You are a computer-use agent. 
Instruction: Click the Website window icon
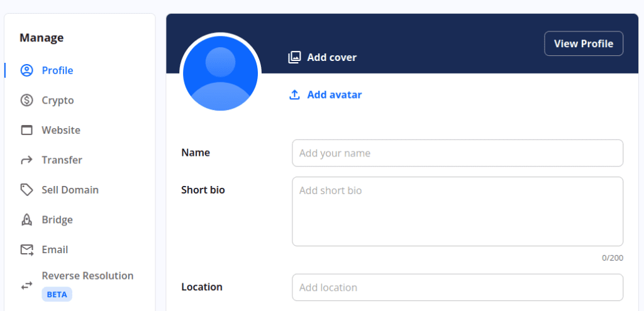click(x=26, y=131)
